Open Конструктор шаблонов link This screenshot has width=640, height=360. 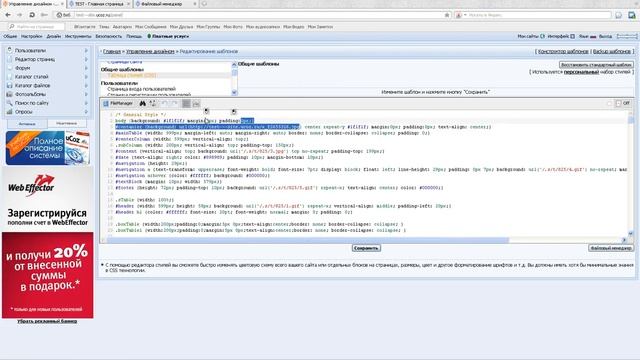click(563, 51)
